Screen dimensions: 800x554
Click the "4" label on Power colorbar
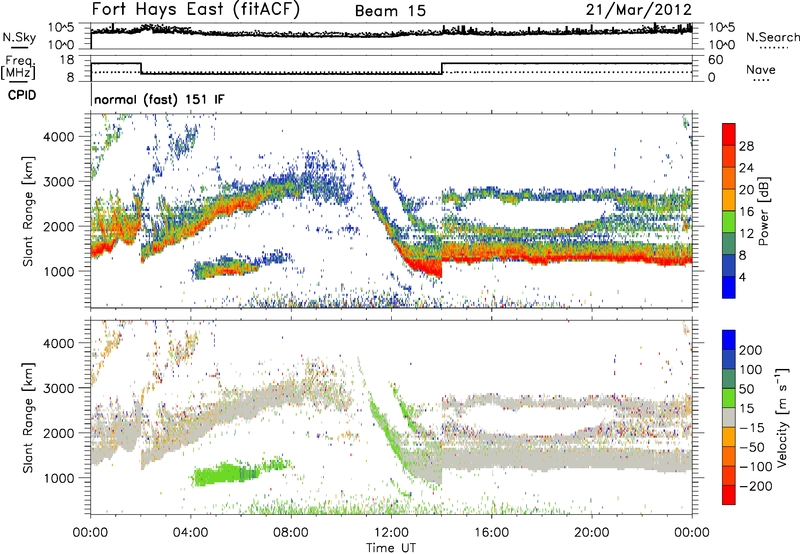(x=742, y=277)
